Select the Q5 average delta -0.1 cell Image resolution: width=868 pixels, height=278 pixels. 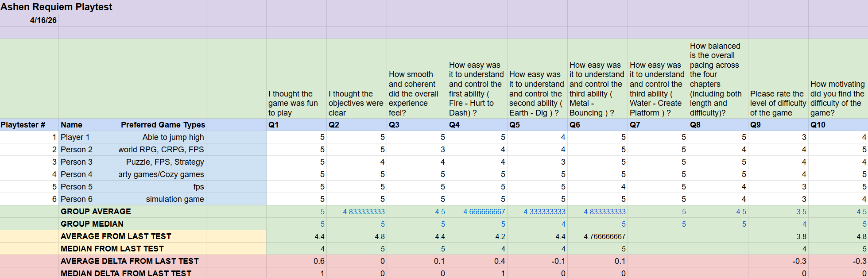click(x=538, y=261)
